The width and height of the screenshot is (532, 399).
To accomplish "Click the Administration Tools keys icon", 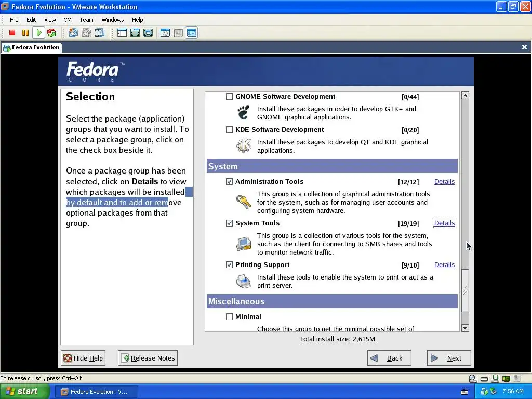I will (244, 202).
